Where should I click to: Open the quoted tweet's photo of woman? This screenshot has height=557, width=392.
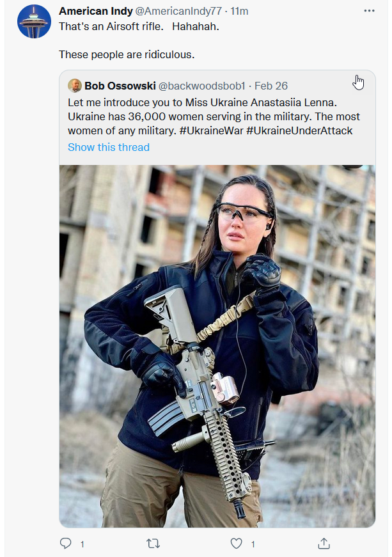coord(217,346)
